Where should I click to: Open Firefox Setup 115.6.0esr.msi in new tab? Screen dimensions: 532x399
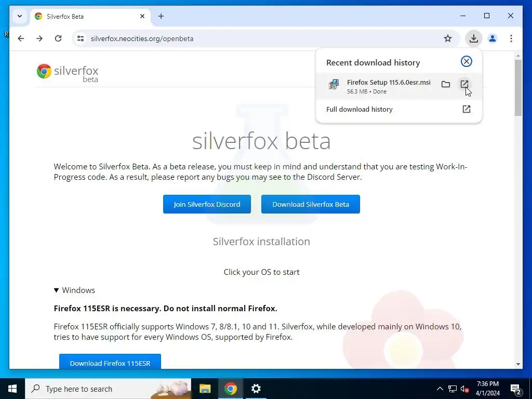click(x=464, y=84)
